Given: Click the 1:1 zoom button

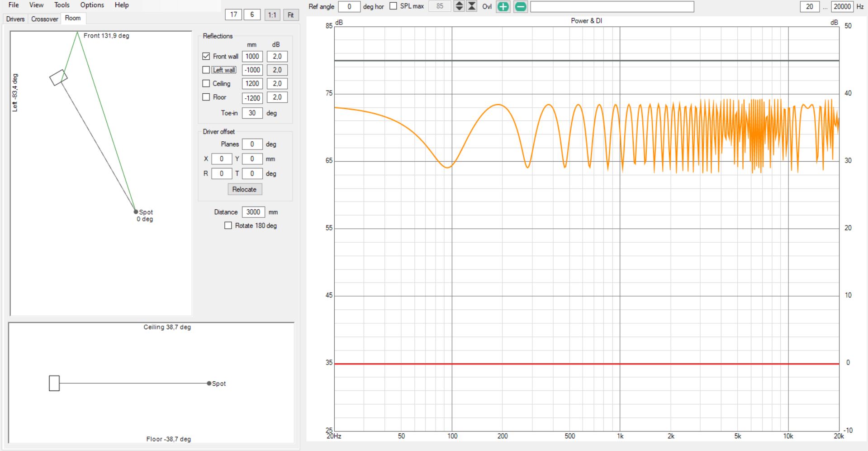Looking at the screenshot, I should coord(272,15).
